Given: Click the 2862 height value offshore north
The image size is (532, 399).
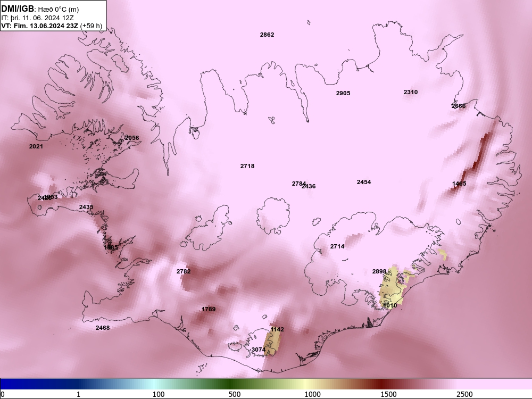Looking at the screenshot, I should tap(267, 35).
